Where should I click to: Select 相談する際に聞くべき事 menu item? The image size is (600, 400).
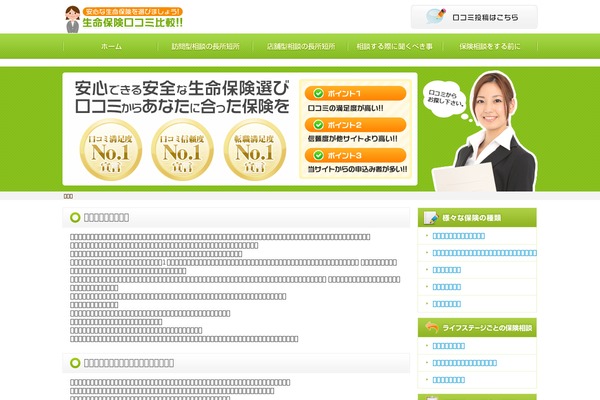[x=395, y=46]
